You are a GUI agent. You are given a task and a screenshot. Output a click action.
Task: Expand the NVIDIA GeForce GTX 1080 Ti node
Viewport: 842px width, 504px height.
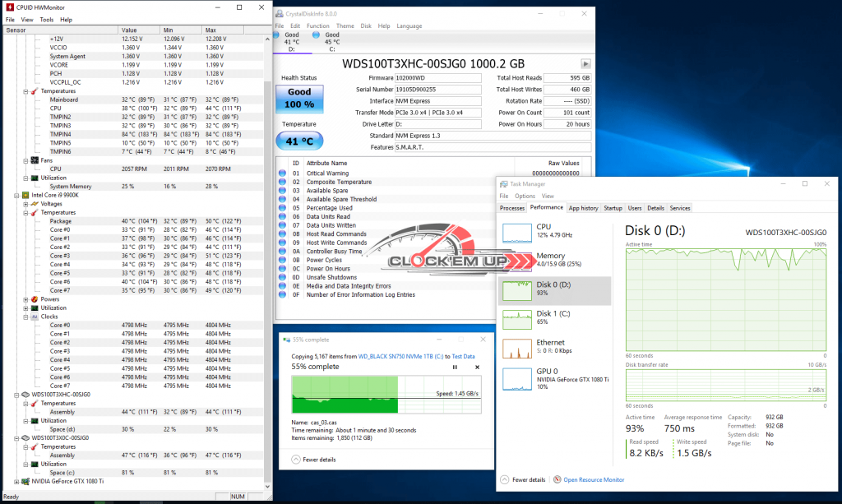tap(16, 482)
